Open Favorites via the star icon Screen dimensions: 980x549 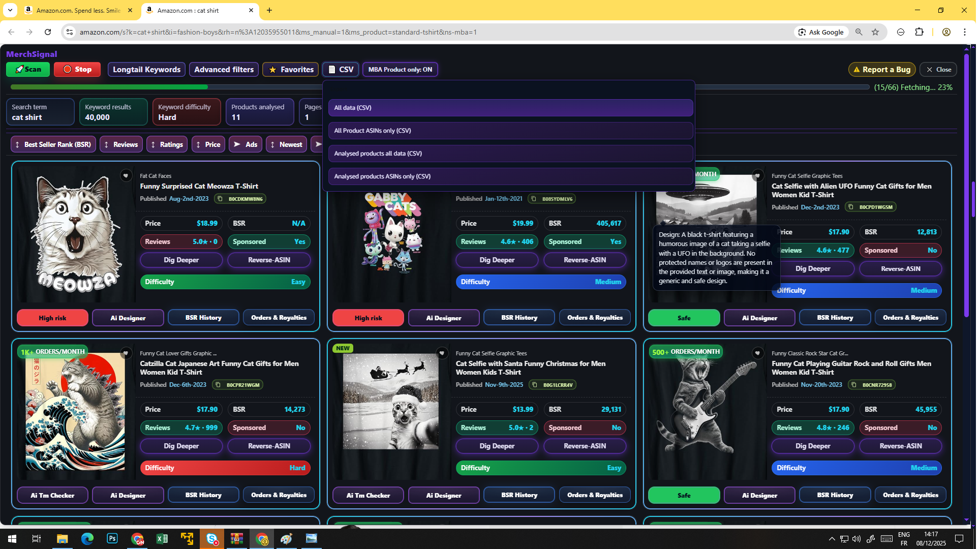[x=273, y=70]
